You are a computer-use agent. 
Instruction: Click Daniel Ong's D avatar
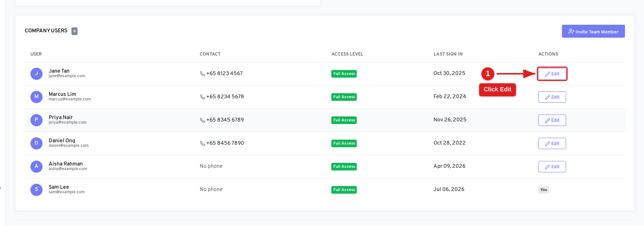pos(36,143)
